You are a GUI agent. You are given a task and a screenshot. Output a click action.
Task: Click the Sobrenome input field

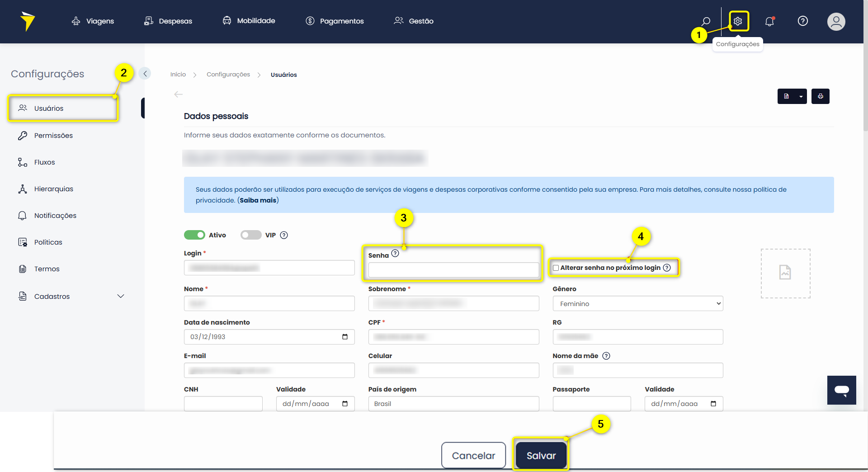(453, 303)
